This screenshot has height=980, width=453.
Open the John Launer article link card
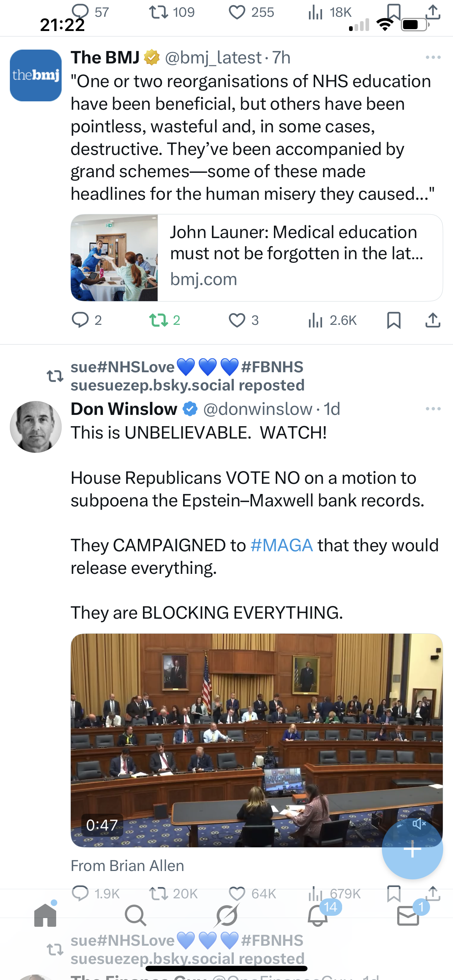point(256,257)
